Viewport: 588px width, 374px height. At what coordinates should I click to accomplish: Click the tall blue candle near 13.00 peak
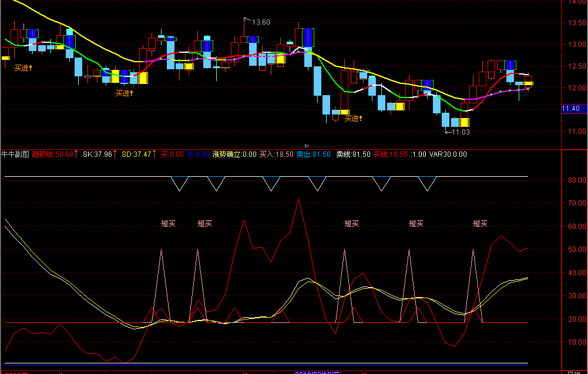coord(308,38)
